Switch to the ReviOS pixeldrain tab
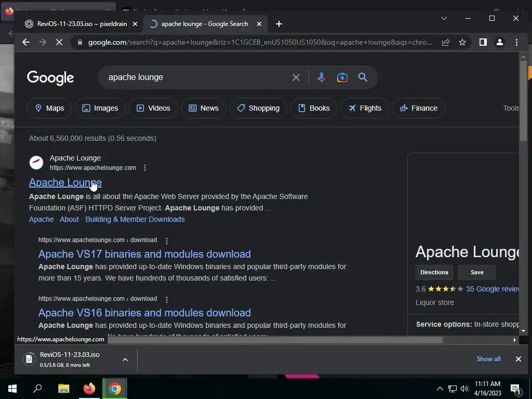 coord(82,24)
